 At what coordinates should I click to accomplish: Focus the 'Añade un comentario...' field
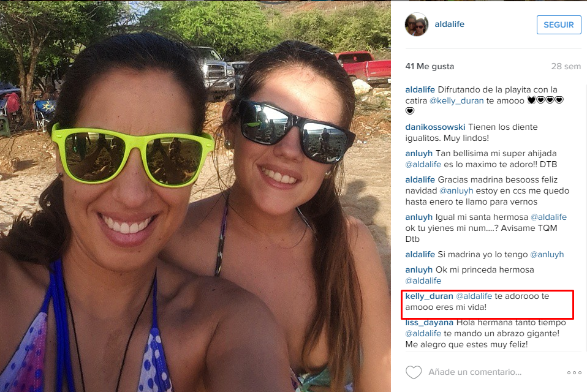pyautogui.click(x=475, y=372)
